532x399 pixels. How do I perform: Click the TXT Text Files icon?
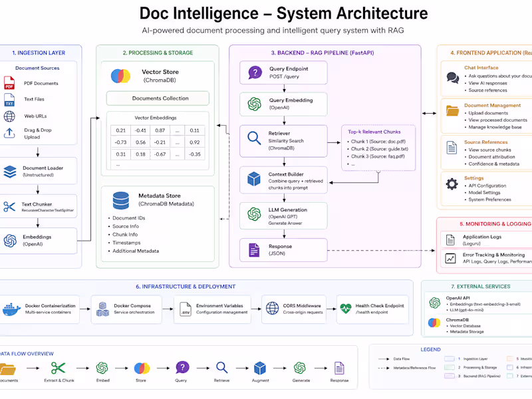(x=9, y=100)
